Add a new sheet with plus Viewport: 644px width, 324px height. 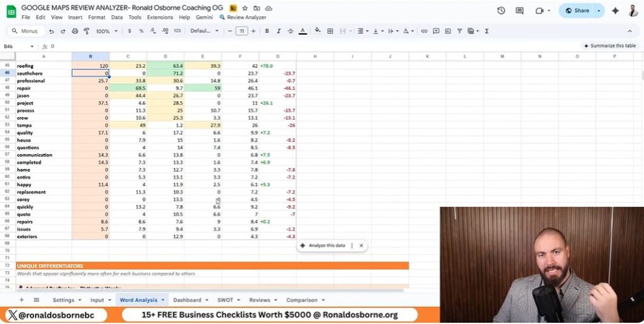(x=22, y=300)
